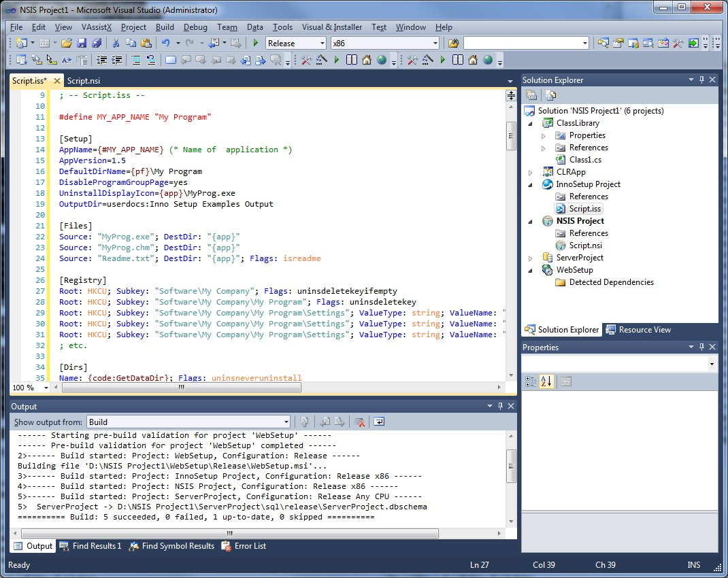Click in the Find combo box field

tap(522, 43)
